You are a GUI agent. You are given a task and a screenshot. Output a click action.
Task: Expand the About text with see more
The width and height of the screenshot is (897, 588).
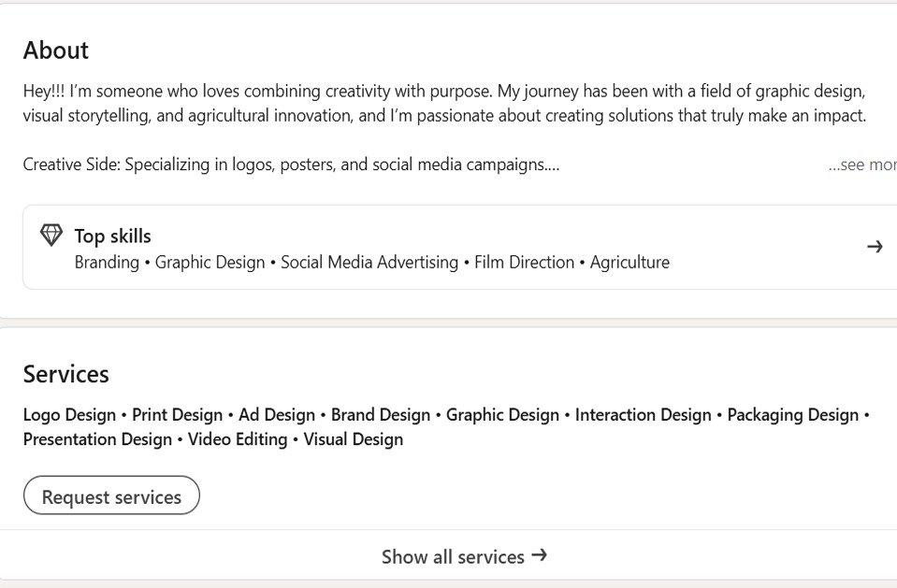pos(862,165)
